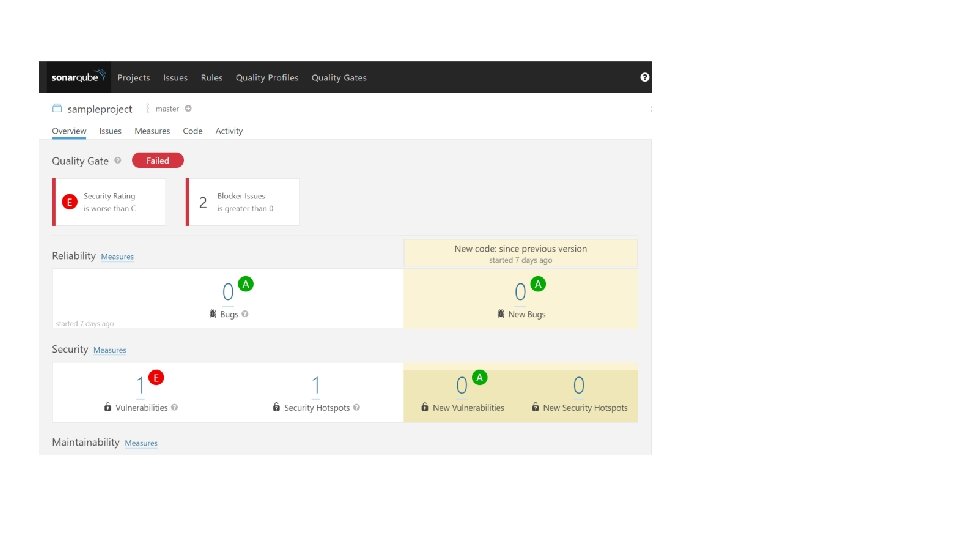The height and width of the screenshot is (540, 960).
Task: Click the Failed quality gate badge
Action: 157,160
